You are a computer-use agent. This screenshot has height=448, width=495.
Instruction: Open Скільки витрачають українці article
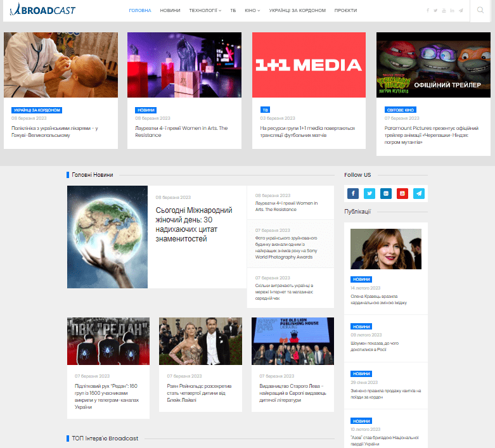(284, 291)
